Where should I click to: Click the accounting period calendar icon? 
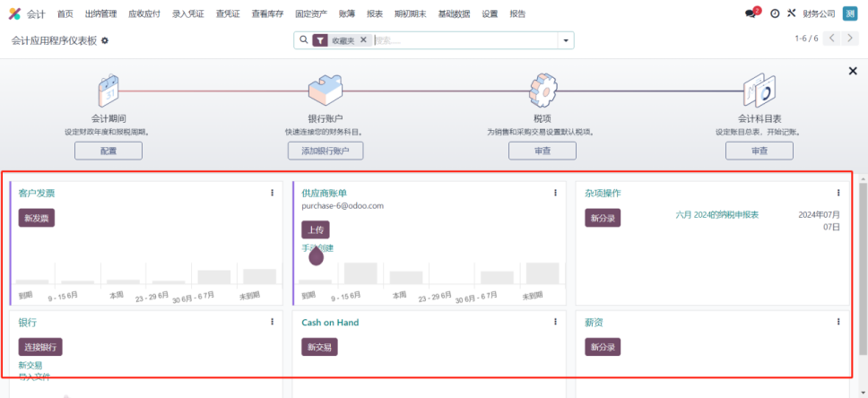[x=108, y=91]
